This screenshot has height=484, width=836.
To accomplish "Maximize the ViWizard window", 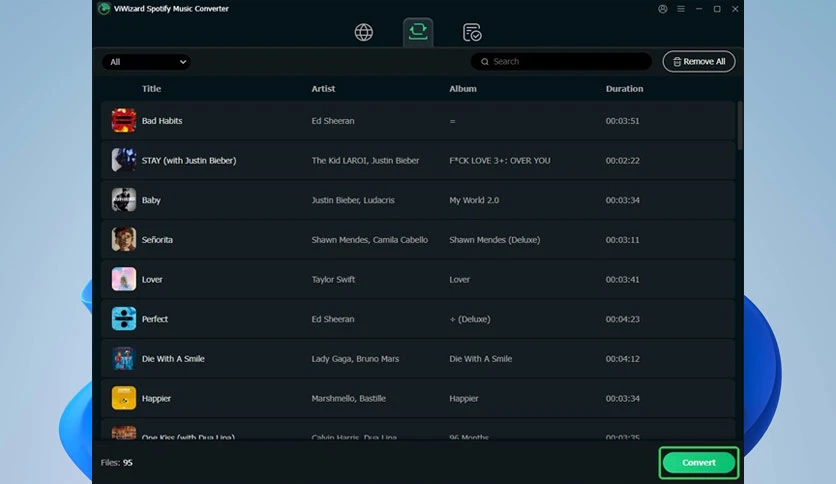I will click(717, 9).
